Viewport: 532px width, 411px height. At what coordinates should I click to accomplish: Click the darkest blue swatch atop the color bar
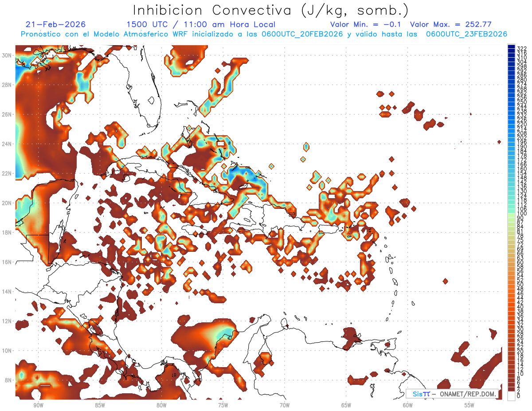[x=511, y=47]
